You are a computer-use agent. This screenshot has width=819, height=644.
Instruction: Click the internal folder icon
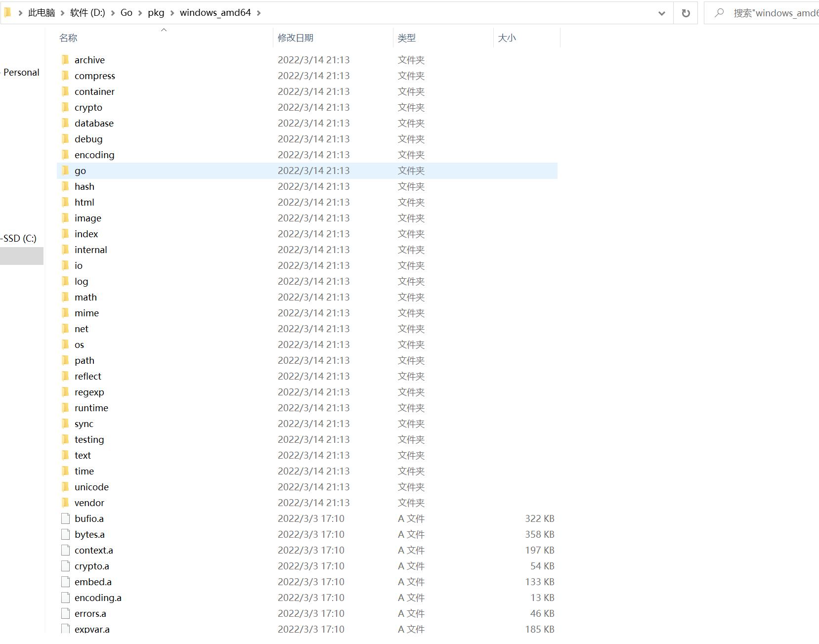[65, 250]
